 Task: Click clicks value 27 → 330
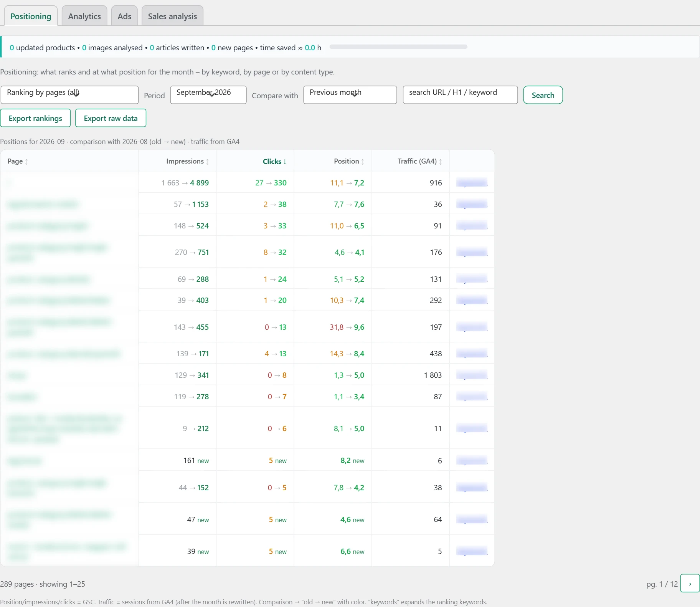tap(271, 183)
